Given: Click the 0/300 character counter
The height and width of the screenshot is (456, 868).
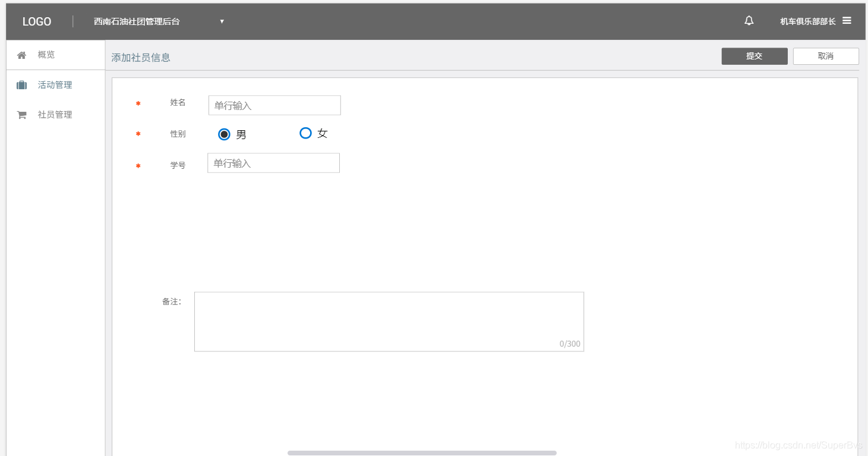Looking at the screenshot, I should pyautogui.click(x=570, y=344).
